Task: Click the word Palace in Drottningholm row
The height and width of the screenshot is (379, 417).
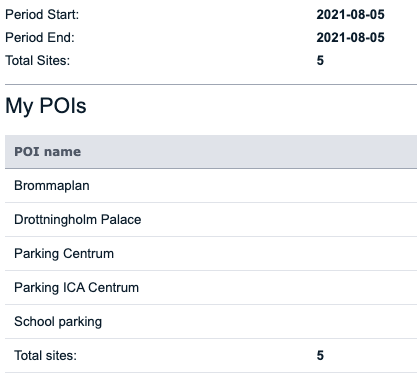Action: coord(121,220)
